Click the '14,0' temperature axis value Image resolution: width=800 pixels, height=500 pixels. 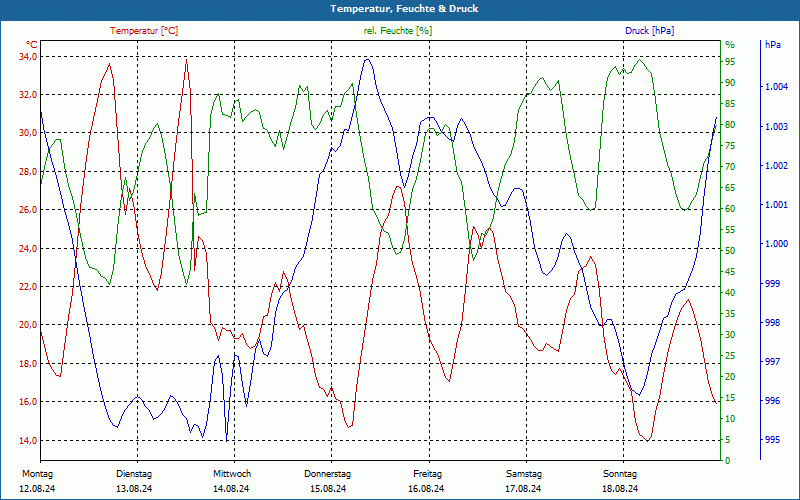[x=29, y=440]
